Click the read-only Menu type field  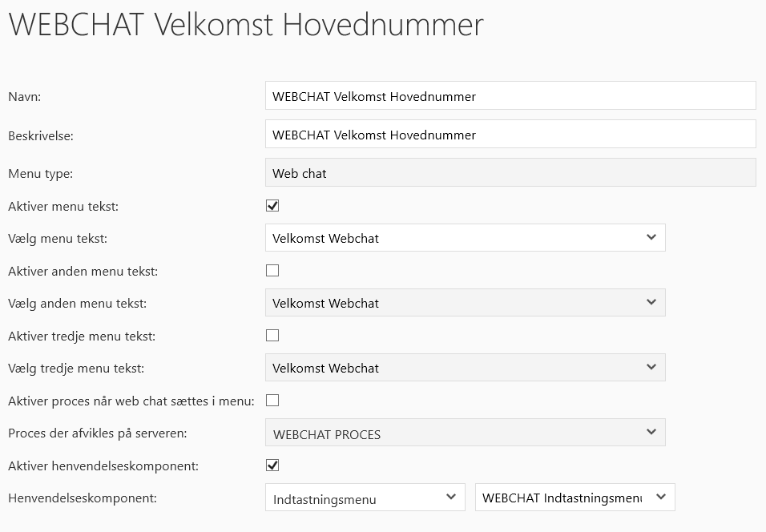[510, 173]
